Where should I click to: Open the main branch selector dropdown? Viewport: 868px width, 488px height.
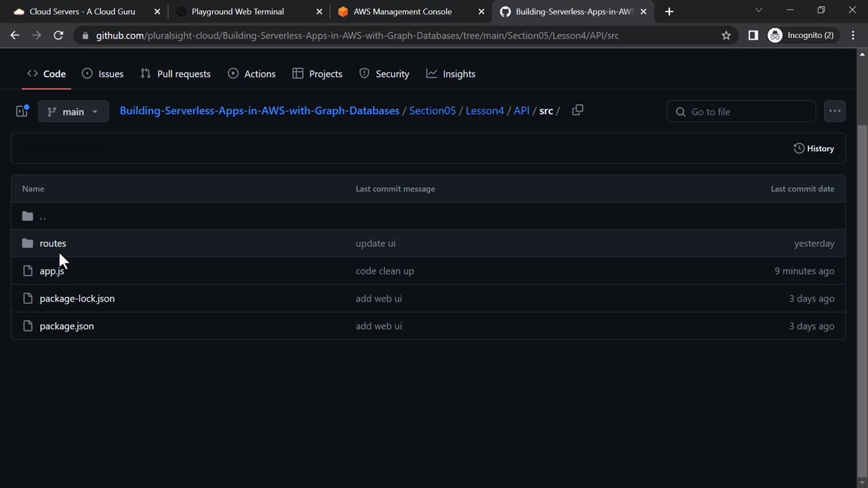pyautogui.click(x=73, y=111)
